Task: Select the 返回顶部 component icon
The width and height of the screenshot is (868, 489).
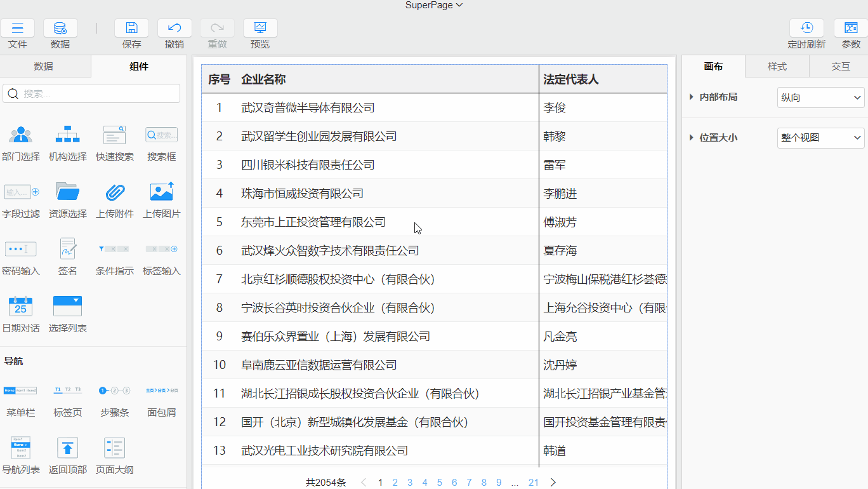Action: [68, 448]
